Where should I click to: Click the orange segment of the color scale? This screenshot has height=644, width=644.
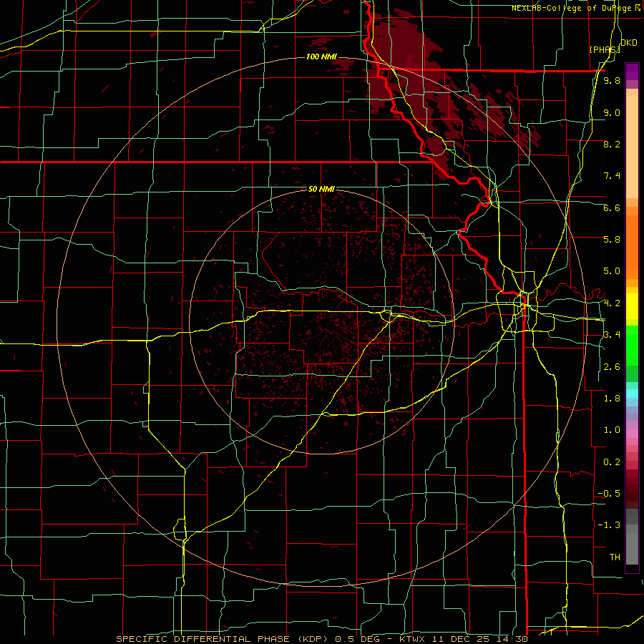click(632, 246)
